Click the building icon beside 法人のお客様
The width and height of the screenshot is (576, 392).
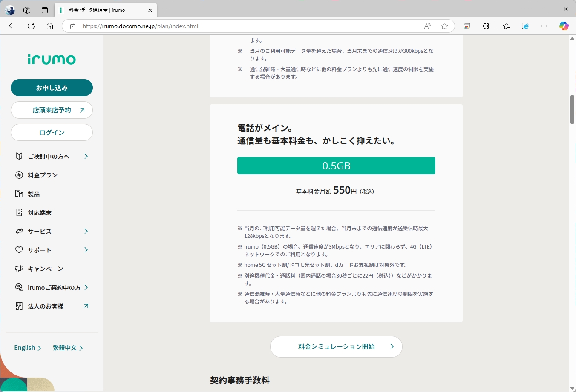point(19,306)
